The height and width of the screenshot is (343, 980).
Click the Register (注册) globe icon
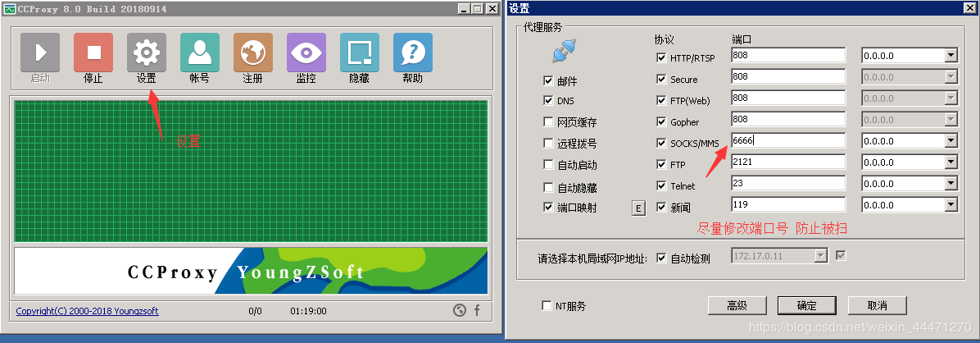coord(252,53)
